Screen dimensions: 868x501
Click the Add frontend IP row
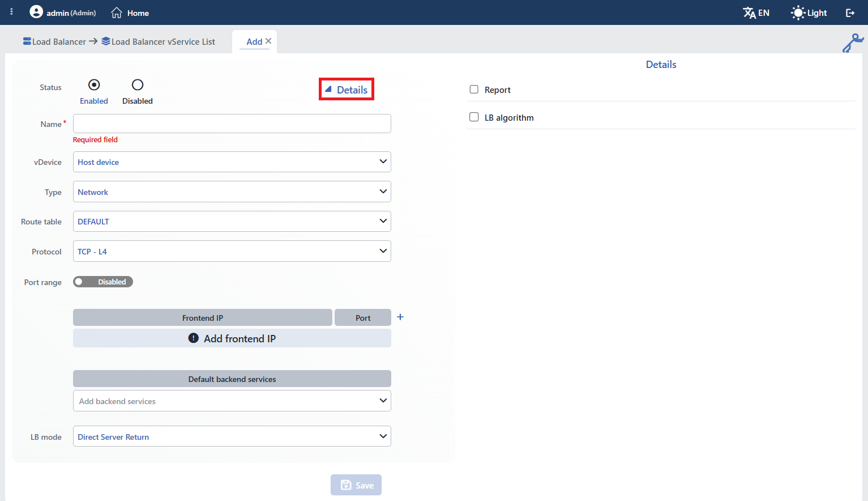pyautogui.click(x=232, y=338)
